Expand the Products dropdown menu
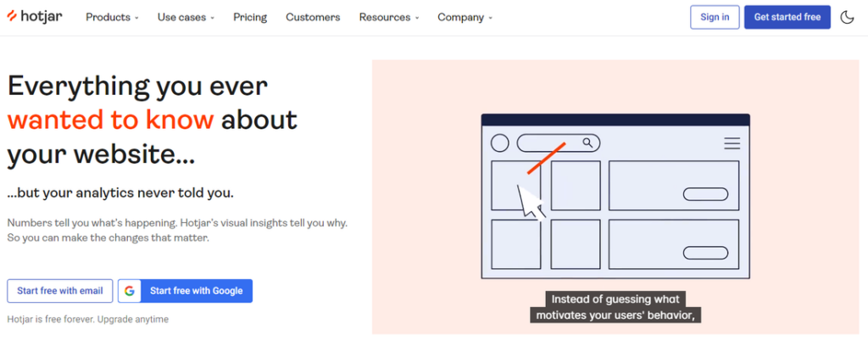This screenshot has width=868, height=352. pyautogui.click(x=112, y=17)
